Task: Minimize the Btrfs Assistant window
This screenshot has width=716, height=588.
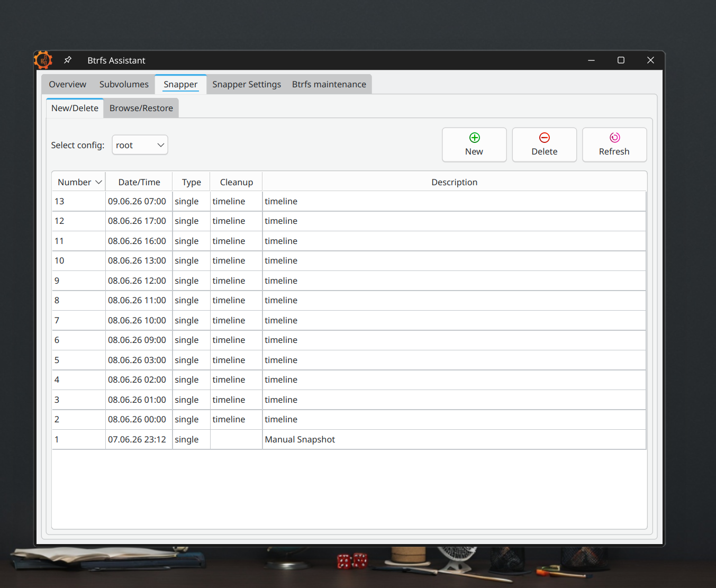Action: point(591,60)
